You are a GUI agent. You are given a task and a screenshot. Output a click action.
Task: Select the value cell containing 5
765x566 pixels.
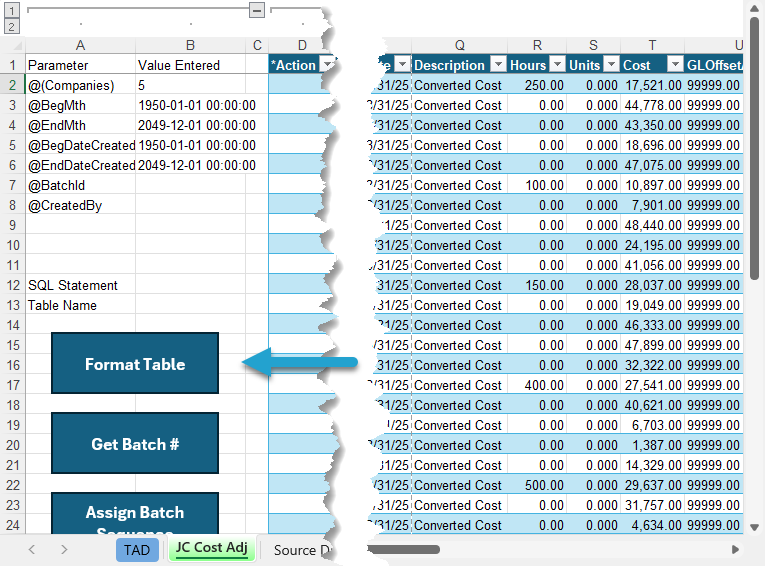(x=190, y=85)
